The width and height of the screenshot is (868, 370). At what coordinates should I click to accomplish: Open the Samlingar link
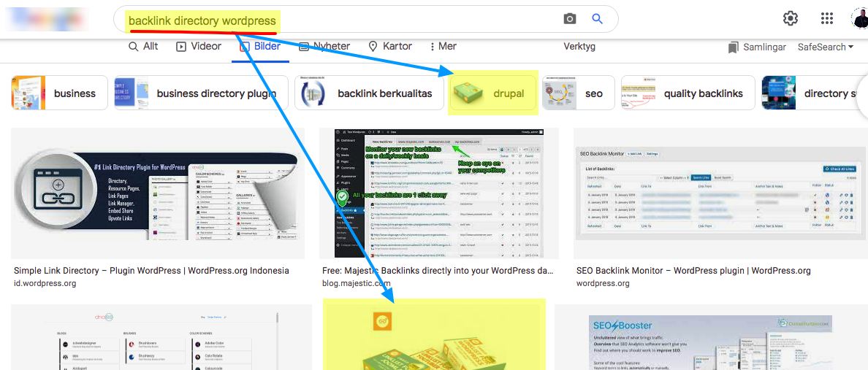click(x=765, y=47)
